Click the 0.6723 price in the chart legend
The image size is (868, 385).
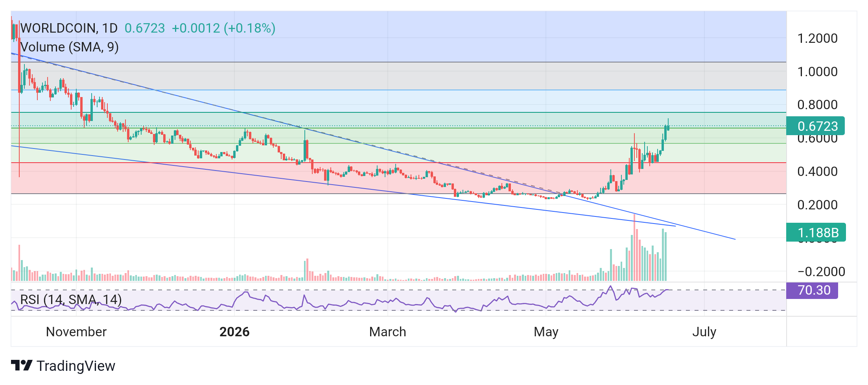pos(145,28)
